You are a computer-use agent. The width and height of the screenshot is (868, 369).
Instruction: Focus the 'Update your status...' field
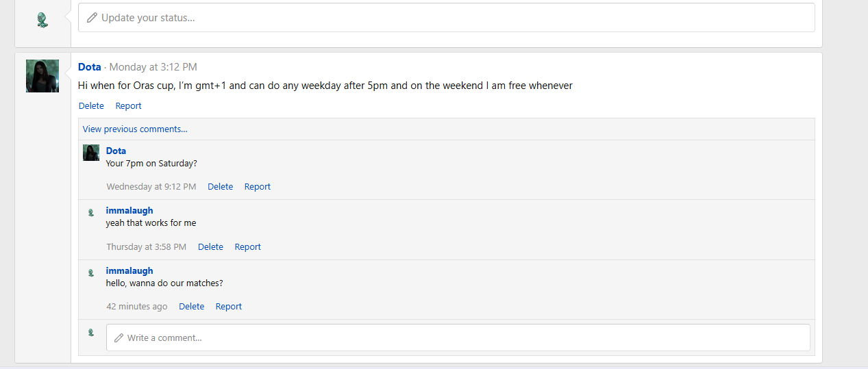coord(446,18)
